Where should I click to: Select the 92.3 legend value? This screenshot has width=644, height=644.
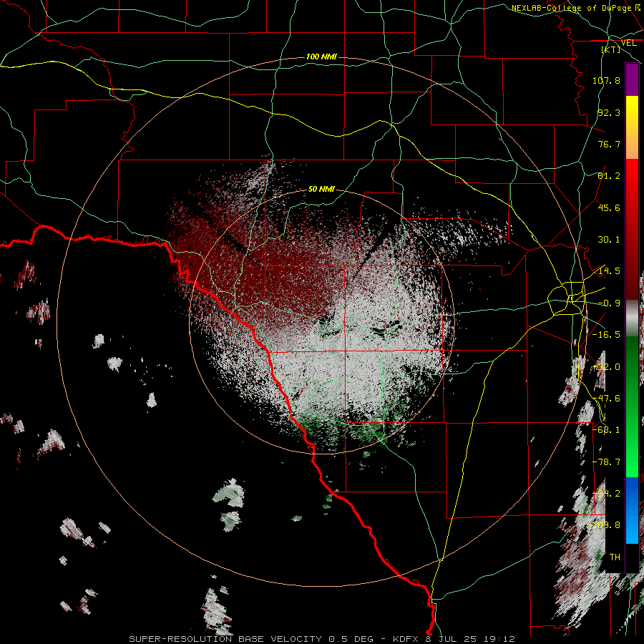pyautogui.click(x=609, y=112)
